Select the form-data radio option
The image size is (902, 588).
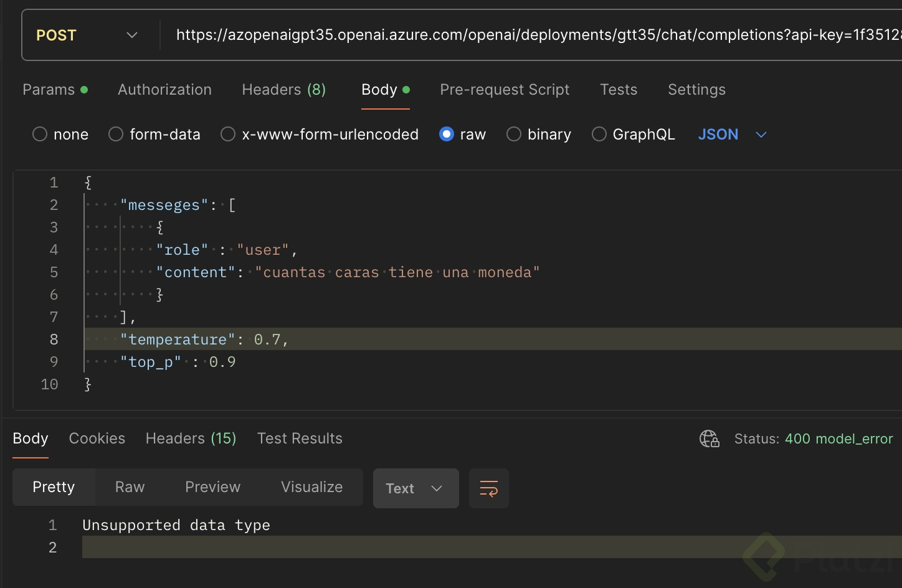116,135
